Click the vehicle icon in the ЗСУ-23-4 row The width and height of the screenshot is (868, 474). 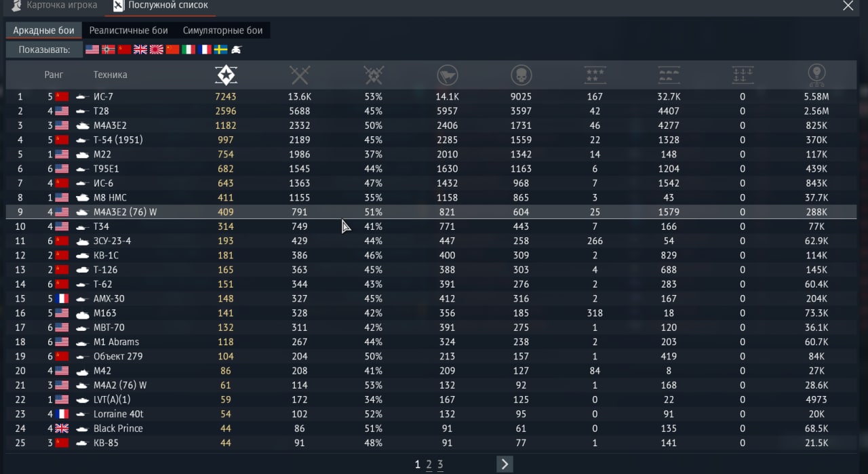click(83, 241)
